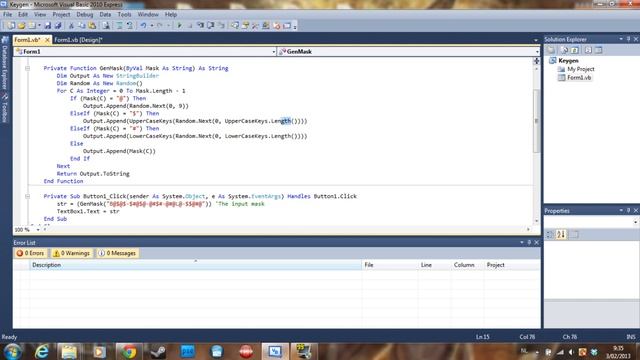Open the Undo history dropdown arrow
The height and width of the screenshot is (360, 640).
click(x=151, y=26)
